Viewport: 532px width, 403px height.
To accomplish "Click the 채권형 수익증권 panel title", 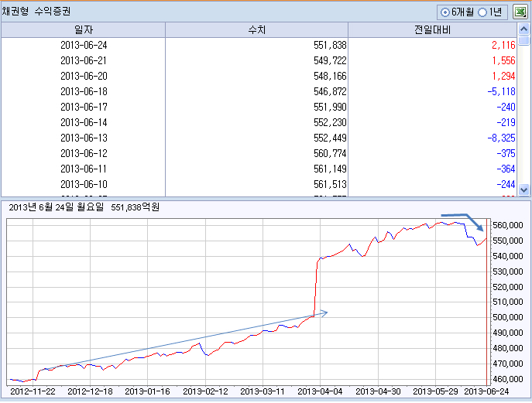I will (36, 12).
